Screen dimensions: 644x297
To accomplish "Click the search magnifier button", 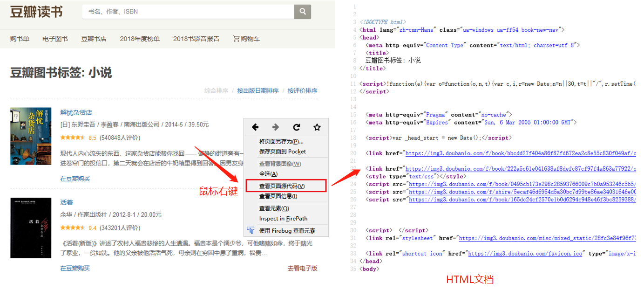I will click(303, 11).
